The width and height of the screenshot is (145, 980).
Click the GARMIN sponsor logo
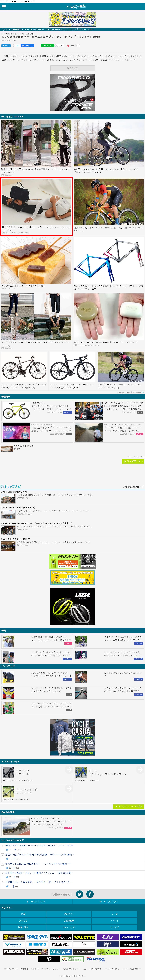point(131,945)
